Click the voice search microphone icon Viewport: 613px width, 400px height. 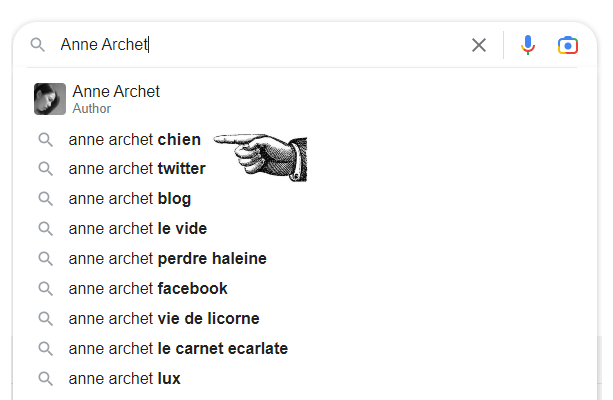click(528, 45)
